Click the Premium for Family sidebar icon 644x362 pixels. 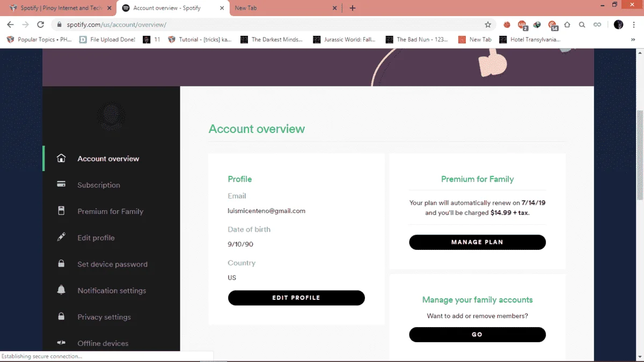click(x=61, y=211)
